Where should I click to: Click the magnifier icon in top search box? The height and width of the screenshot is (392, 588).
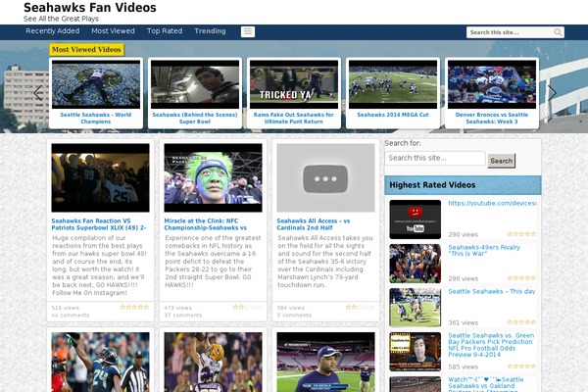558,32
